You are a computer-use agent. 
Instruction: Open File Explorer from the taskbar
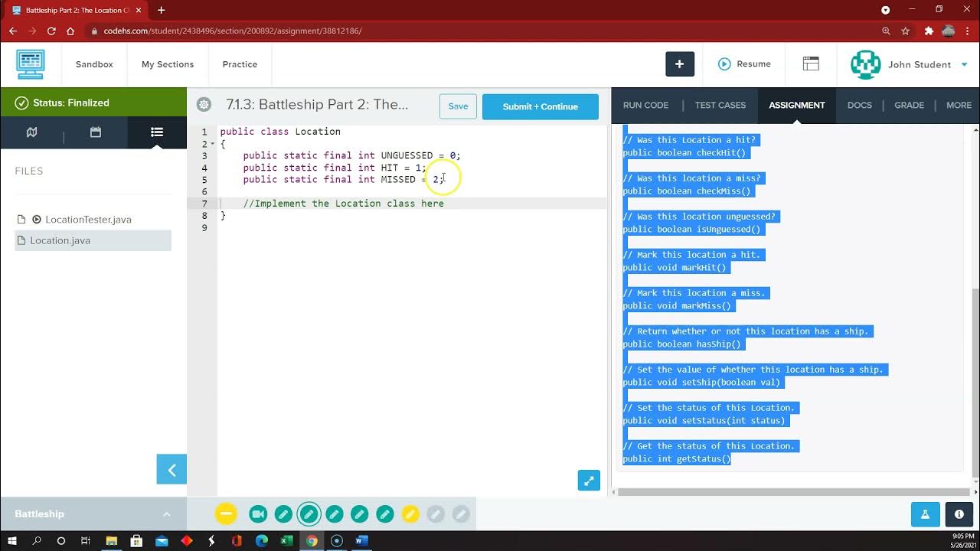point(112,540)
